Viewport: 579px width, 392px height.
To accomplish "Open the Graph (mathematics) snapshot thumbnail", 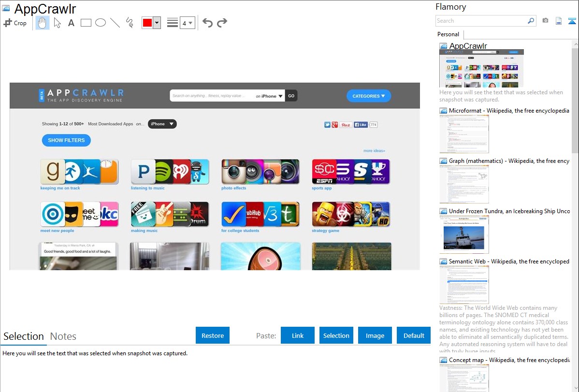I will click(464, 184).
